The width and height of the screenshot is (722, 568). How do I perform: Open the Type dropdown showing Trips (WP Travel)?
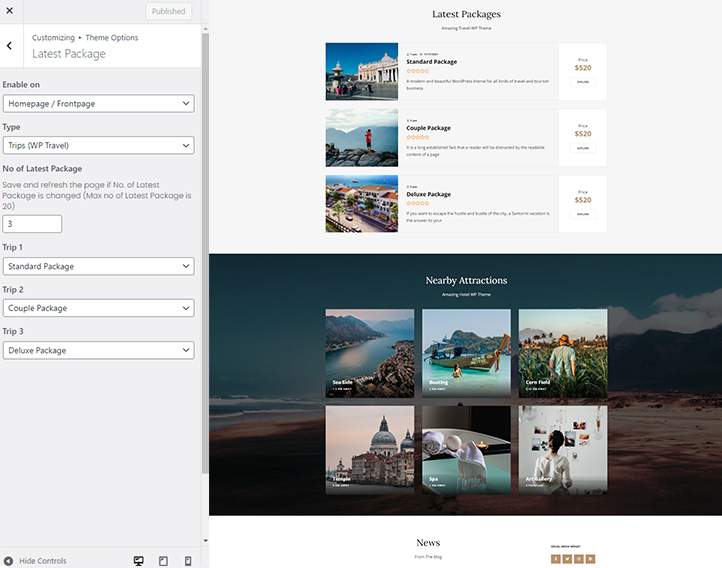98,146
